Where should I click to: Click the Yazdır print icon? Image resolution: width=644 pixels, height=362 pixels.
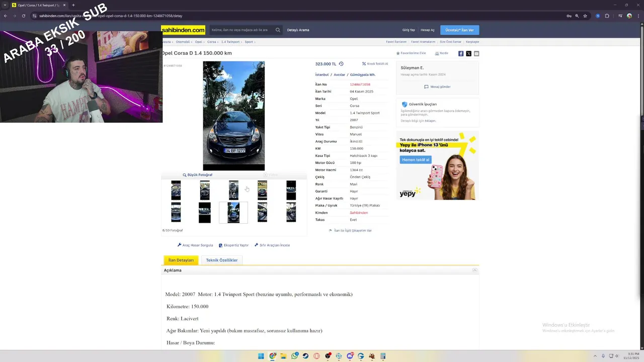coord(437,53)
